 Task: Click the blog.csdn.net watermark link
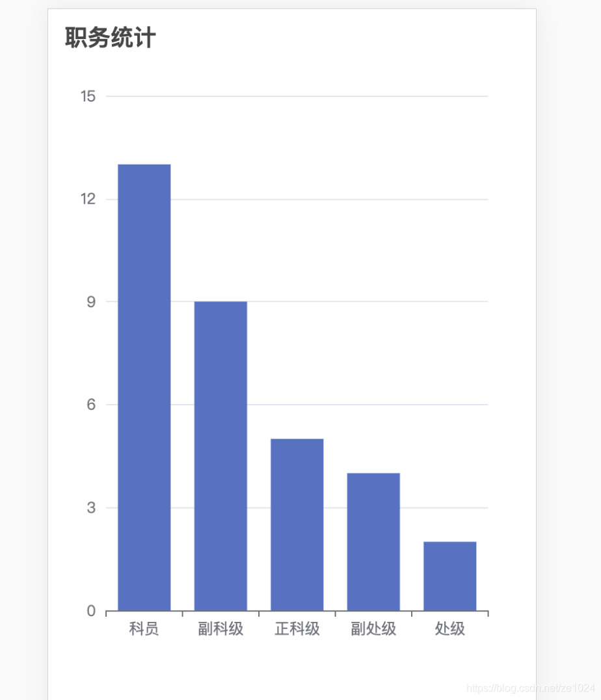(x=531, y=688)
